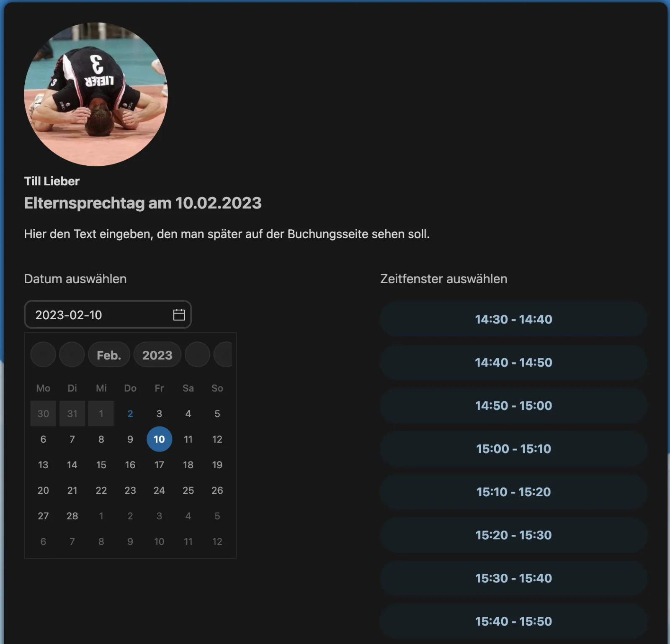Pick the 15:10 - 15:20 time slot
The height and width of the screenshot is (644, 670).
(x=513, y=492)
